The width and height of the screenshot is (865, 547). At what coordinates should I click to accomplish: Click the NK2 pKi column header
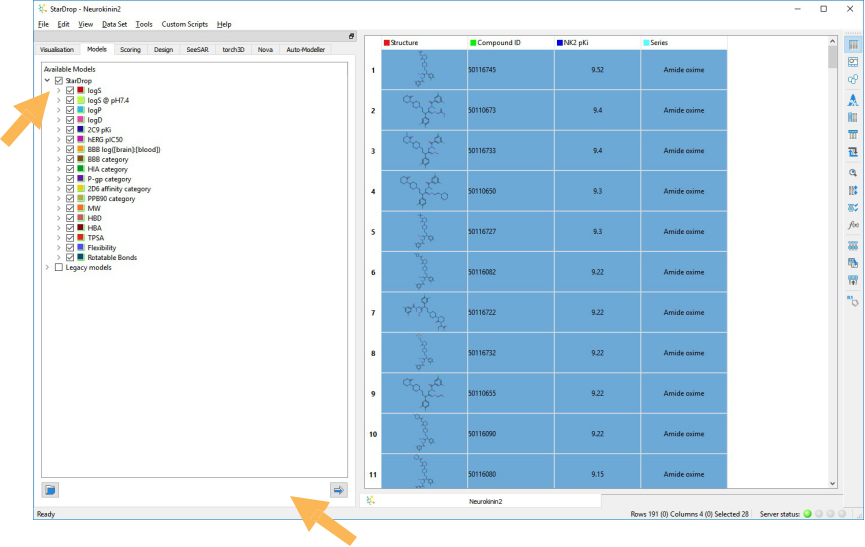click(x=597, y=42)
